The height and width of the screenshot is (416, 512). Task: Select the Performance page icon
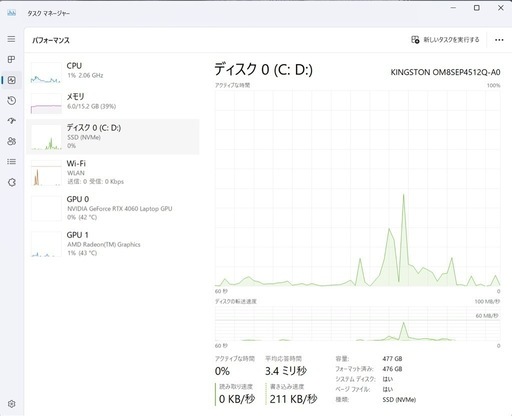[x=12, y=80]
